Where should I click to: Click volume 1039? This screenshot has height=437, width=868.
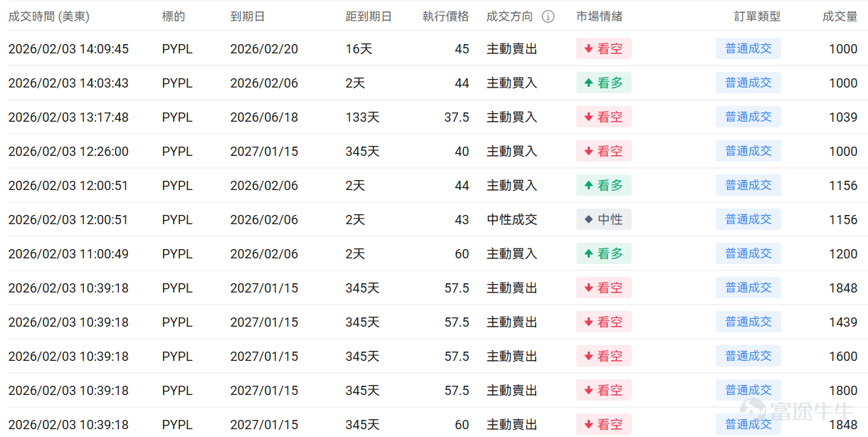pos(843,117)
